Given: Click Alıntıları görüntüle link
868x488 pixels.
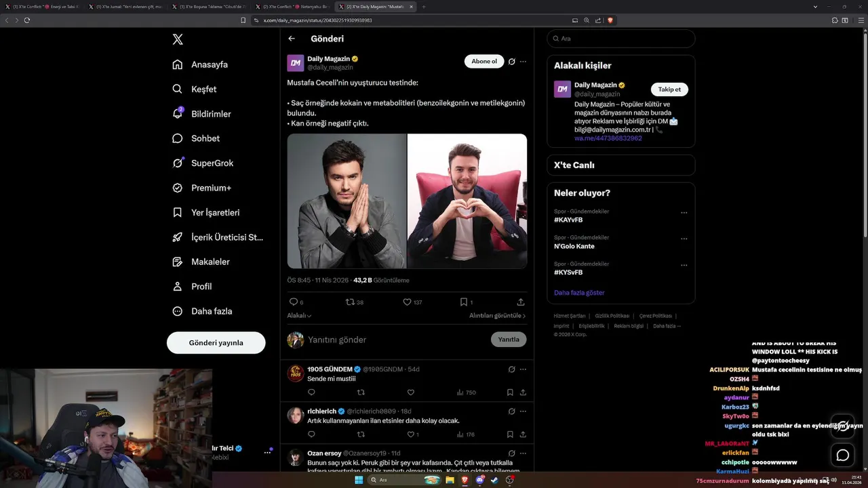Looking at the screenshot, I should 497,315.
